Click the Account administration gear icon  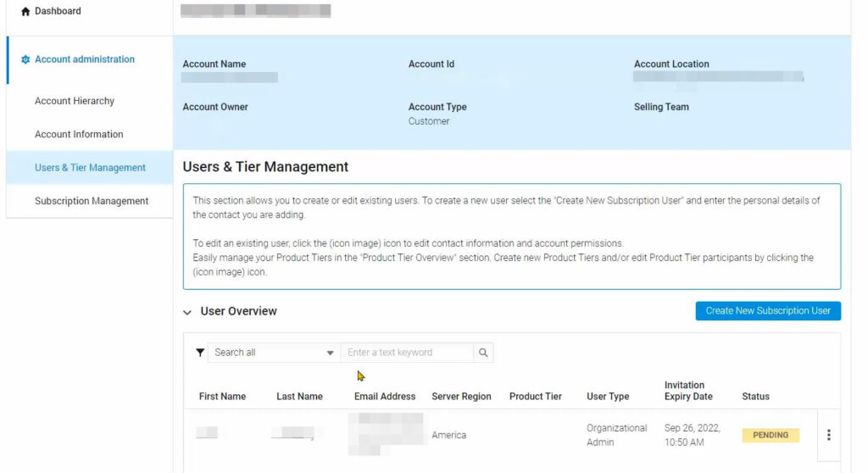pos(25,60)
